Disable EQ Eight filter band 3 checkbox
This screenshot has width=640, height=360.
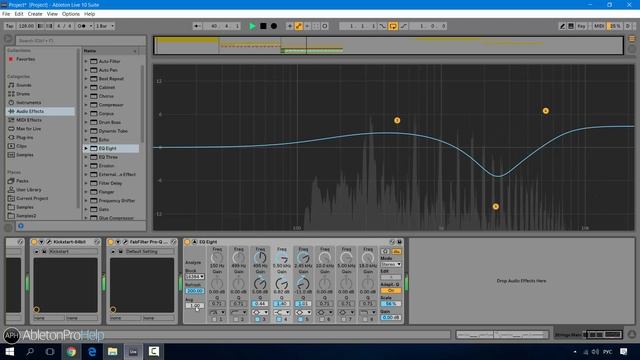pyautogui.click(x=258, y=319)
